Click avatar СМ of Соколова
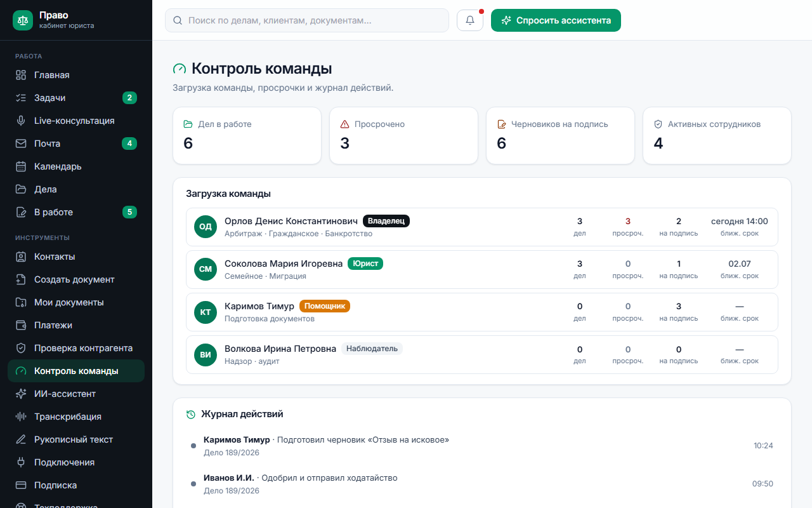The image size is (812, 508). coord(206,269)
